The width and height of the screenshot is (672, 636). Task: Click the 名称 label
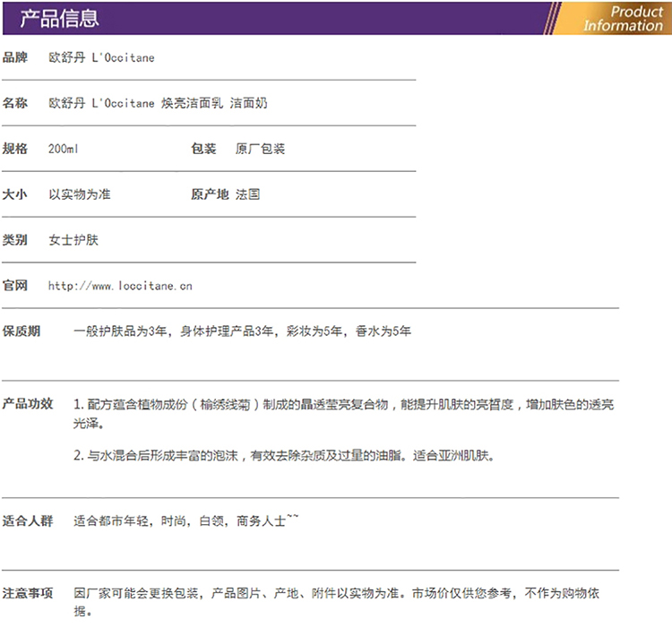coord(15,103)
